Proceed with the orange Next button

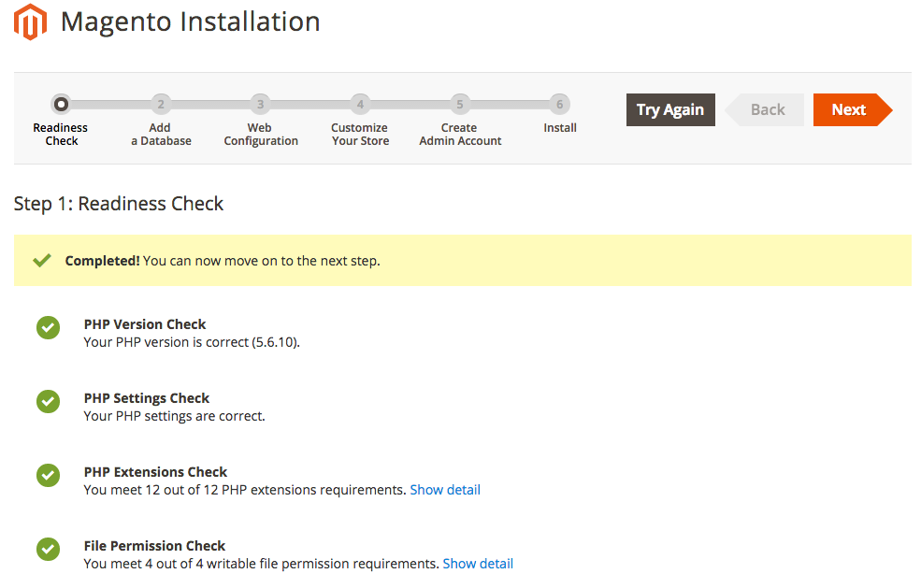tap(853, 110)
